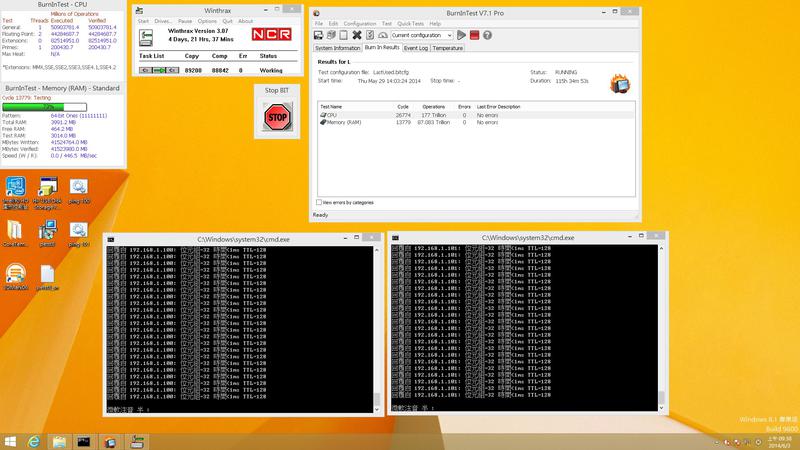800x450 pixels.
Task: Open the Quick Tests menu in BurnInTest
Action: coord(410,23)
